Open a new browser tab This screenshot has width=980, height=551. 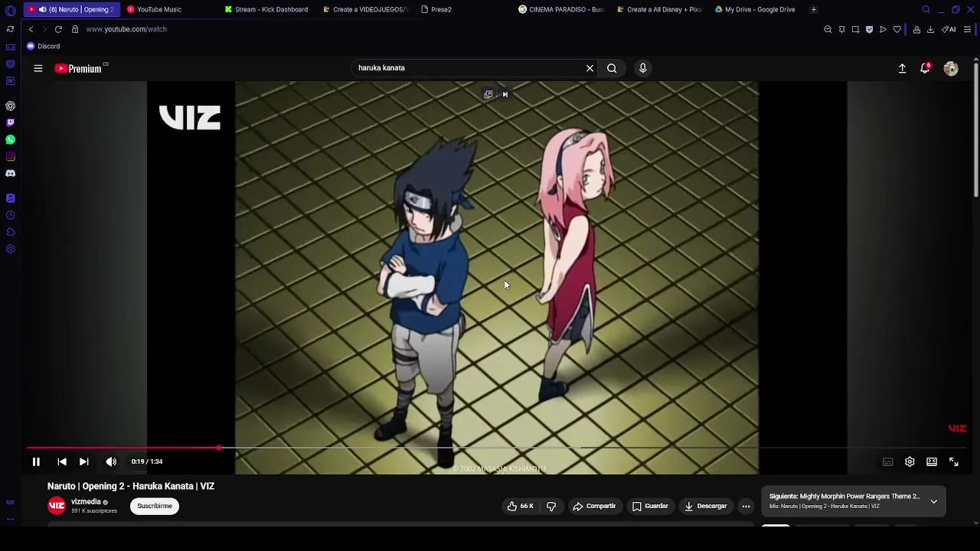pyautogui.click(x=814, y=9)
